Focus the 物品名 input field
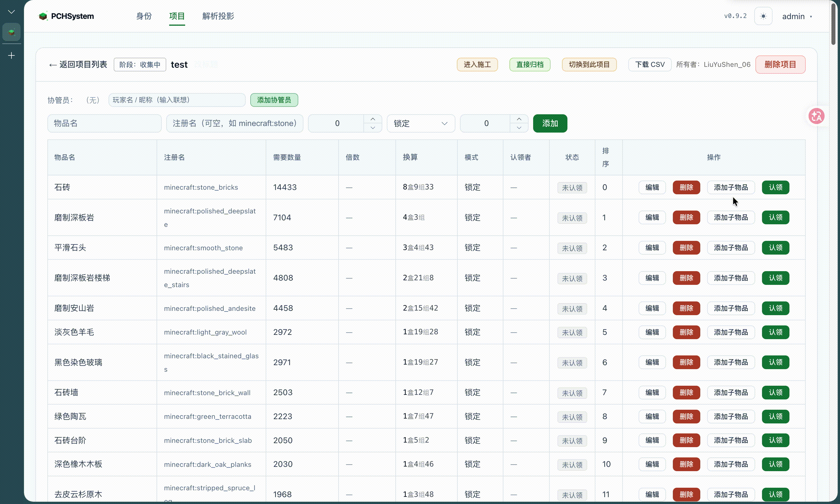This screenshot has width=840, height=504. 105,123
